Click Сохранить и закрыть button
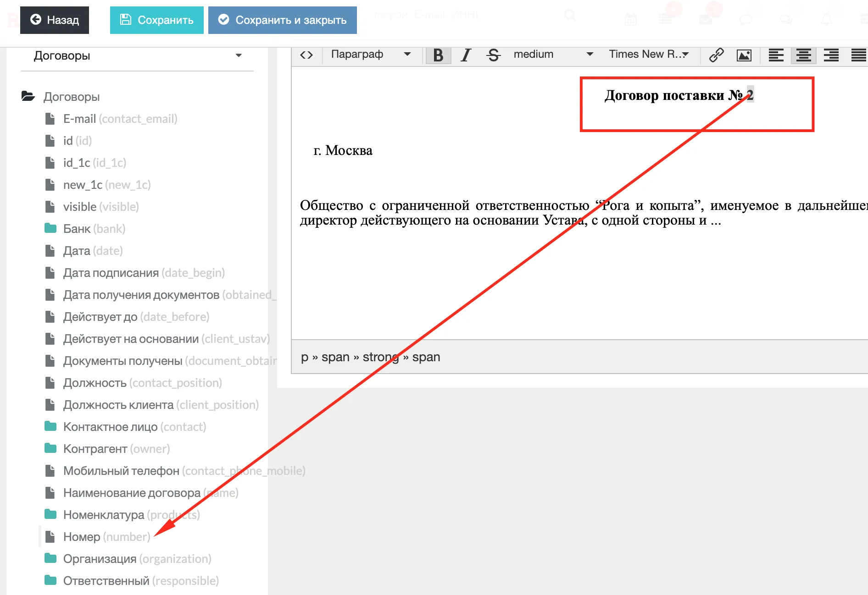The width and height of the screenshot is (868, 595). [282, 20]
